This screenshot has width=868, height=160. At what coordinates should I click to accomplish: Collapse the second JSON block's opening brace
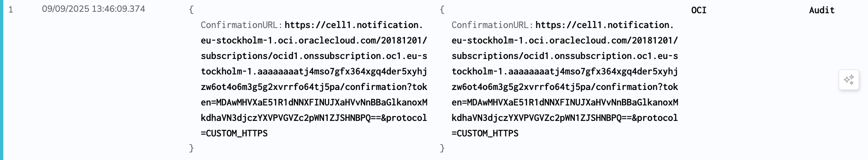tap(442, 10)
